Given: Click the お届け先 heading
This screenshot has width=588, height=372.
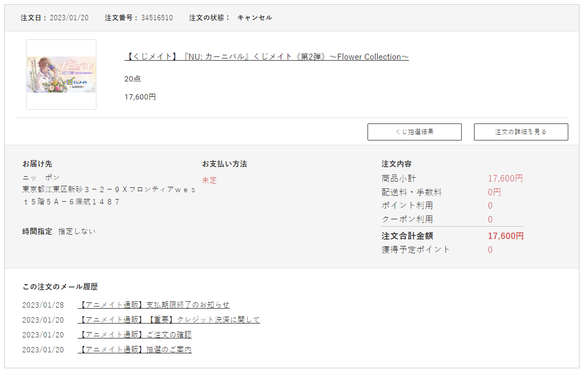Looking at the screenshot, I should pos(37,164).
